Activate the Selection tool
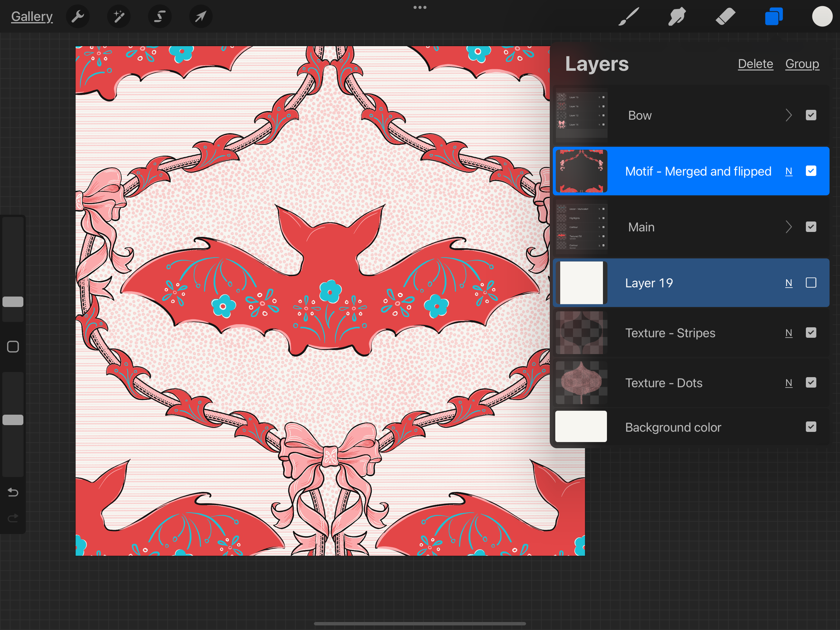Screen dimensions: 840x630 (160, 16)
